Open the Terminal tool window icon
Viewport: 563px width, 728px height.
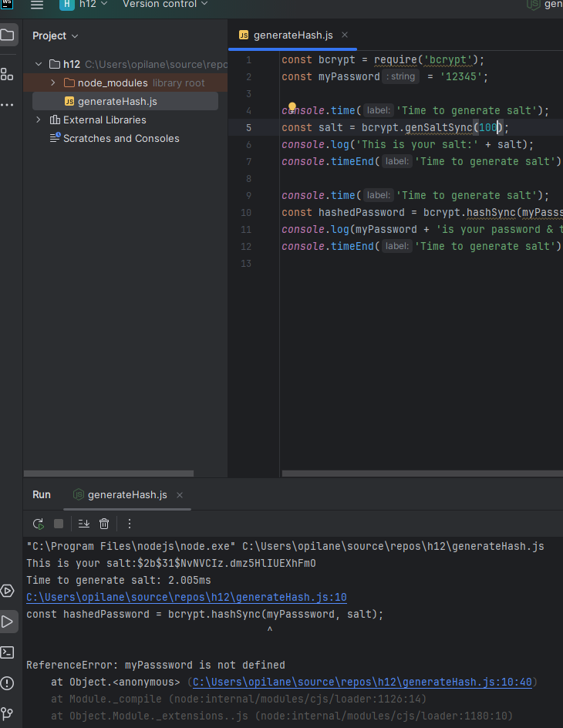tap(7, 652)
